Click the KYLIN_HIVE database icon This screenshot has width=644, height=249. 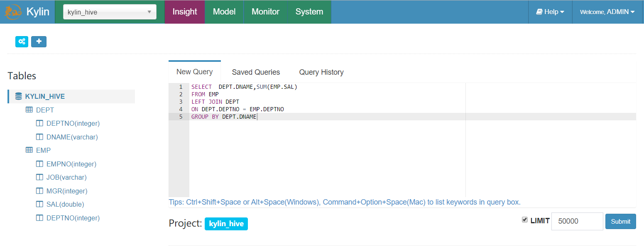(18, 96)
